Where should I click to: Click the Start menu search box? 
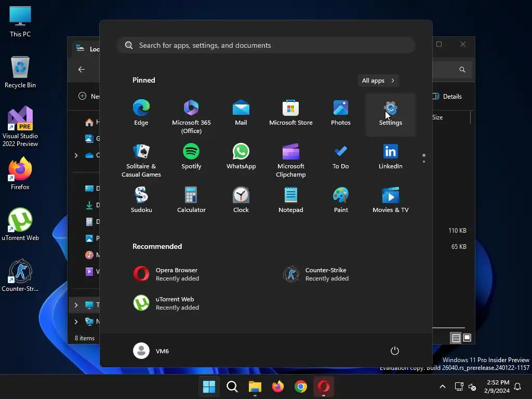266,46
